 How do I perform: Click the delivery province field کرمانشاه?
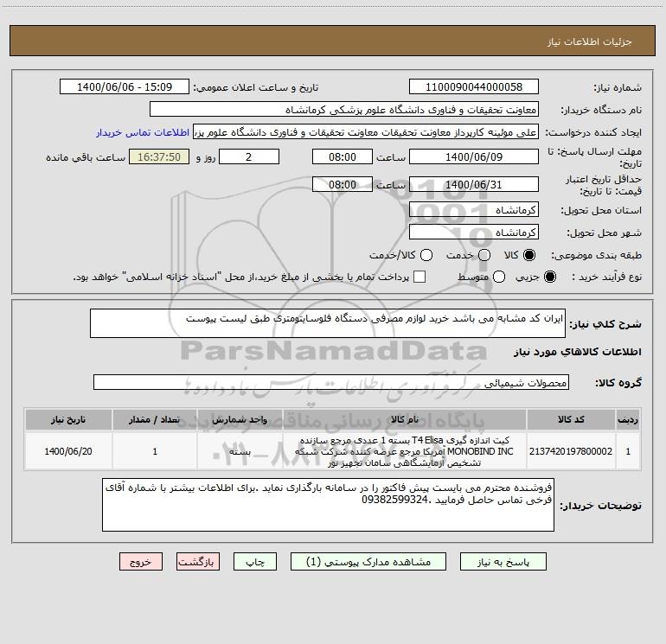(x=474, y=209)
